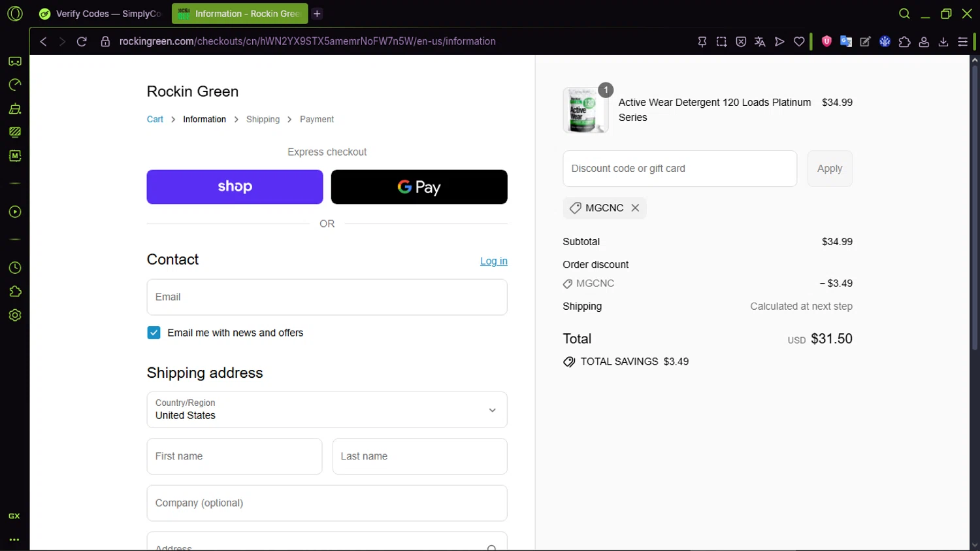The width and height of the screenshot is (980, 551).
Task: View site security lock icon
Action: tap(105, 42)
